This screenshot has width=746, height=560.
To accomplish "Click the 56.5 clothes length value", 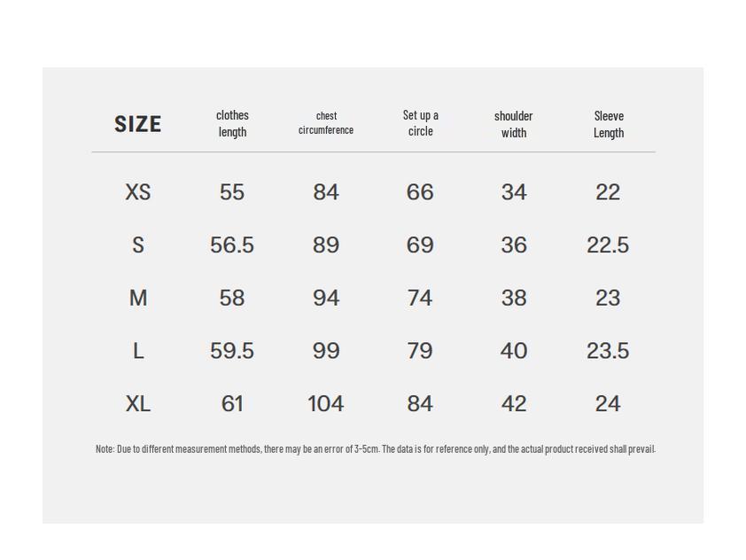I will coord(232,245).
